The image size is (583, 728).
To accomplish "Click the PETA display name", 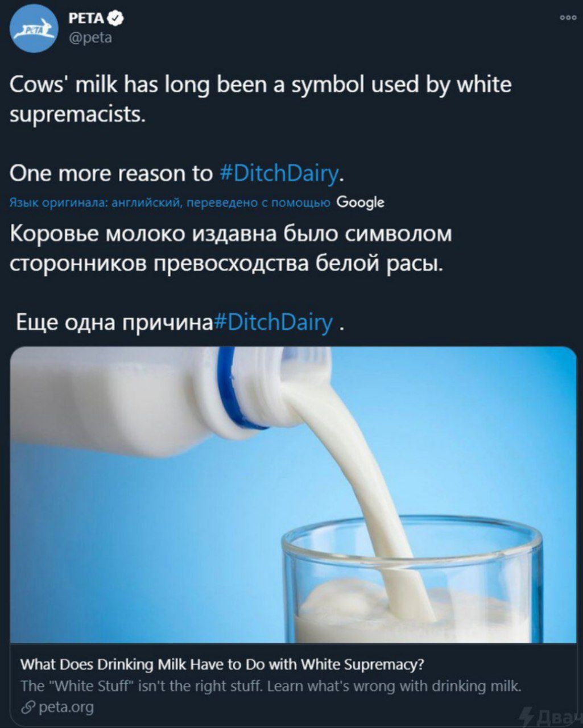I will tap(86, 19).
